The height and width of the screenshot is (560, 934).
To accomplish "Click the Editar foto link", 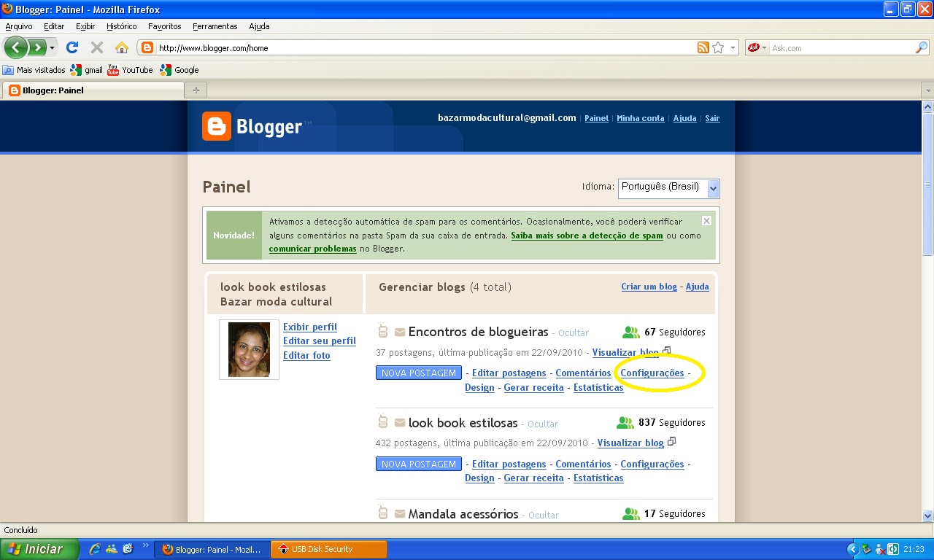I will pyautogui.click(x=306, y=356).
